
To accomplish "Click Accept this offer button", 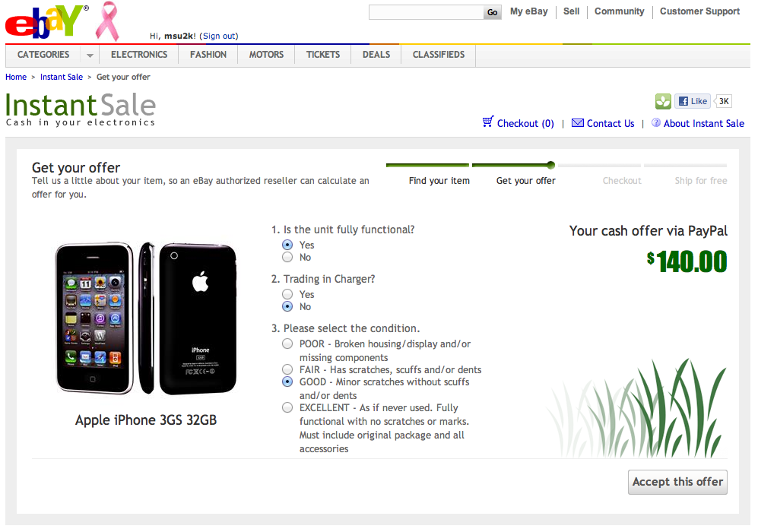I will point(677,482).
